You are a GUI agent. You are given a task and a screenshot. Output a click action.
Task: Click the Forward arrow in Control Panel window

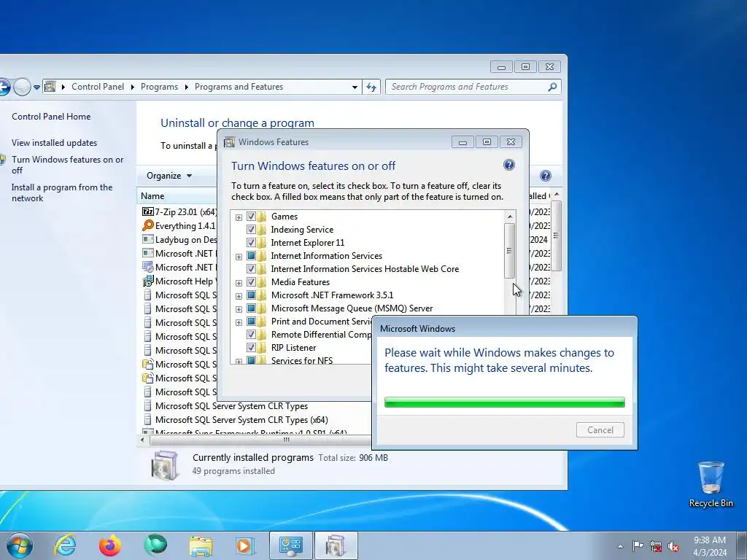click(21, 87)
